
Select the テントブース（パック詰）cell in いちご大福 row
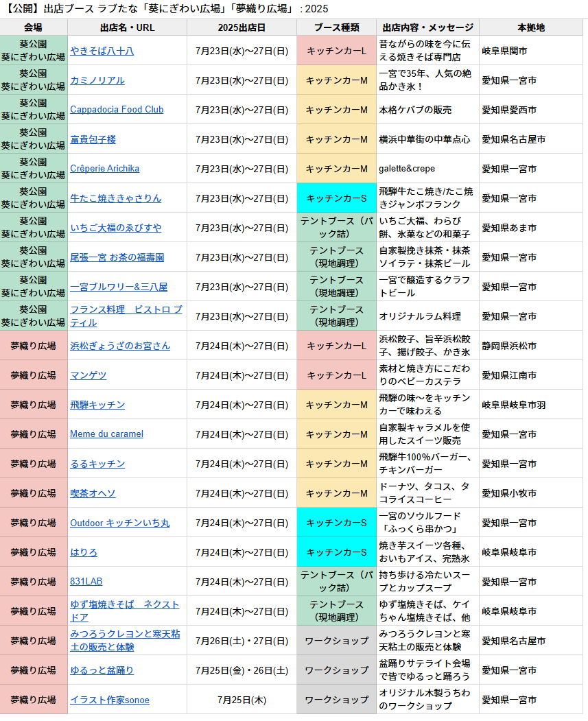click(x=336, y=228)
